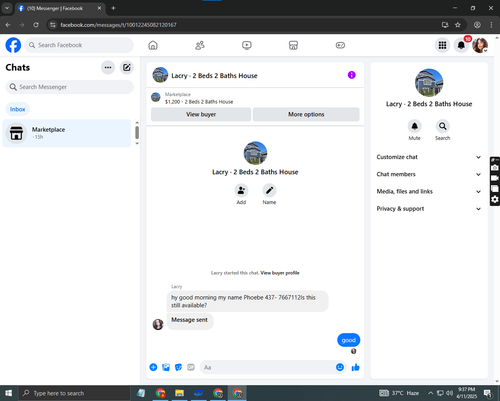Focus the Search Messenger field
Image resolution: width=500 pixels, height=401 pixels.
(x=70, y=87)
